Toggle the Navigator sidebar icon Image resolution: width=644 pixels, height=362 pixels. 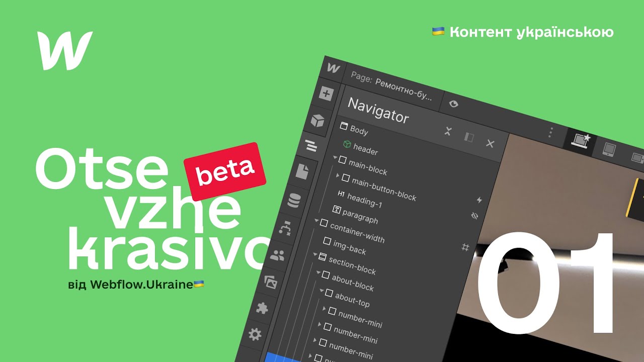(310, 146)
